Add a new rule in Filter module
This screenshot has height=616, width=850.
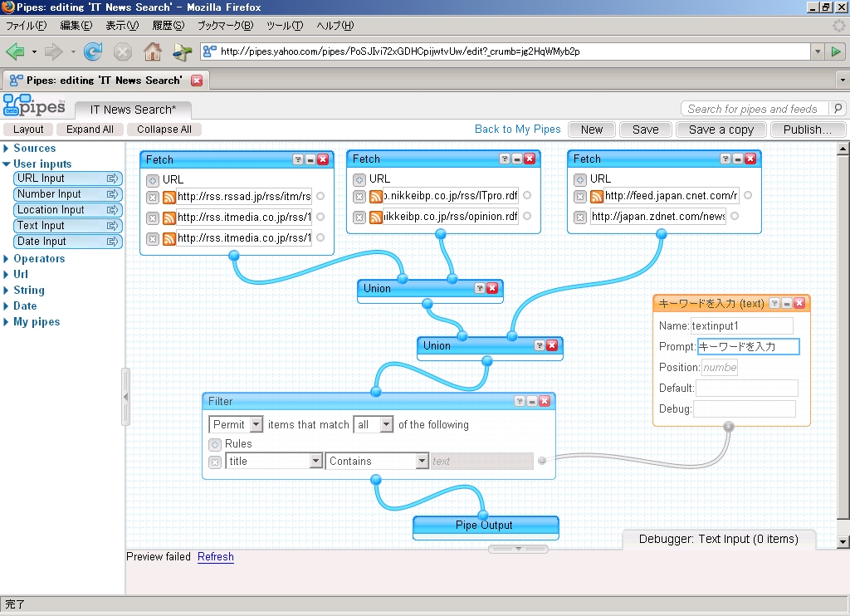214,444
